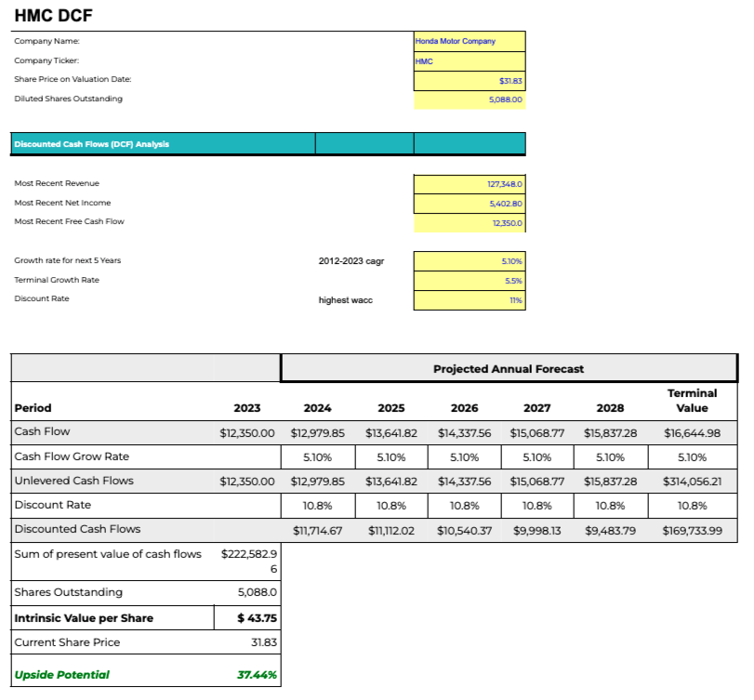This screenshot has width=754, height=700.
Task: Click the 5.10% growth rate input cell
Action: click(470, 261)
